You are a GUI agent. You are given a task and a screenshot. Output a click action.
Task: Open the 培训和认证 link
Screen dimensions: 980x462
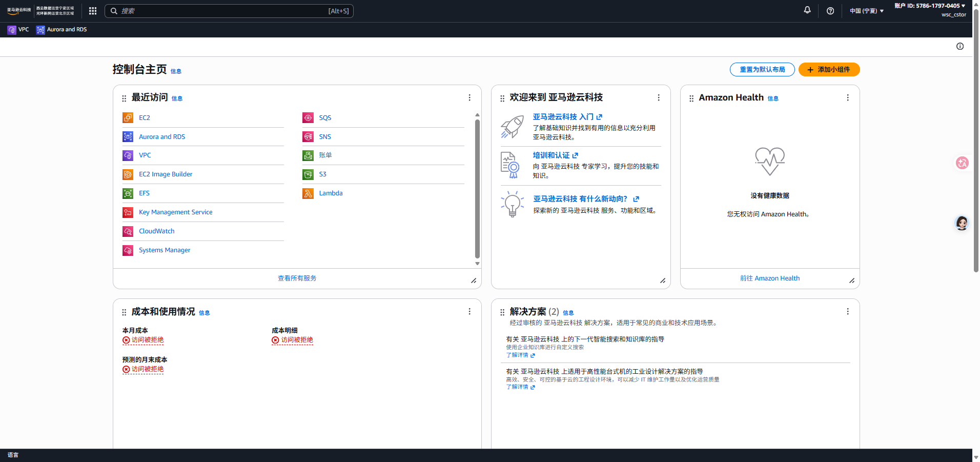[x=555, y=155]
